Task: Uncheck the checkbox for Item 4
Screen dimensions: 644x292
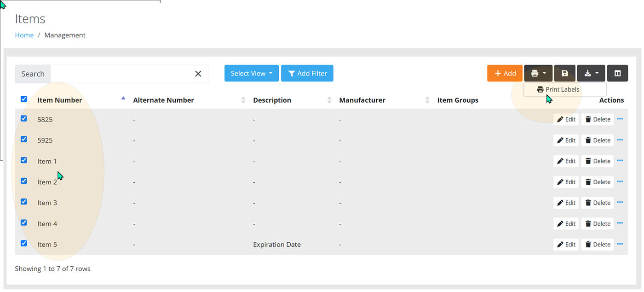Action: point(24,222)
